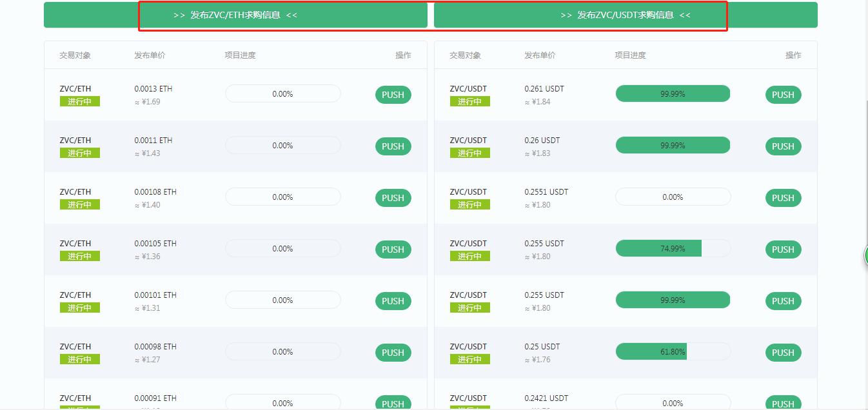Click PUSH for 0.0011 ETH order
Screen dimensions: 868x410
(393, 146)
